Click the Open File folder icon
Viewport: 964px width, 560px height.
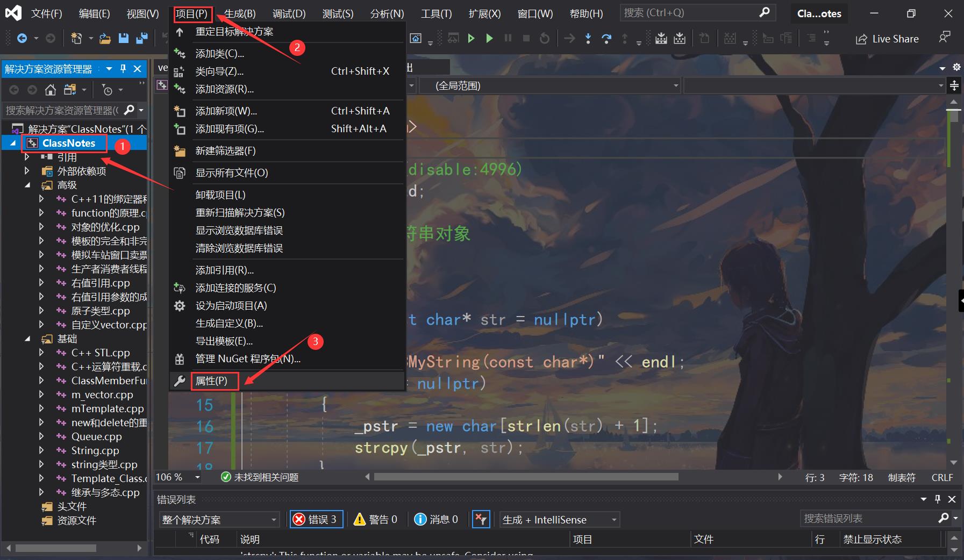point(105,38)
